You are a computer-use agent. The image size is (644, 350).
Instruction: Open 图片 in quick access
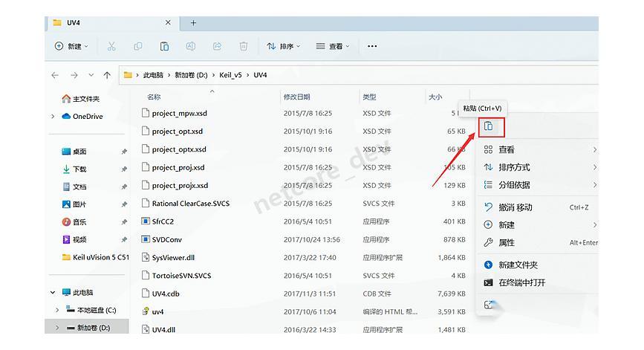74,204
